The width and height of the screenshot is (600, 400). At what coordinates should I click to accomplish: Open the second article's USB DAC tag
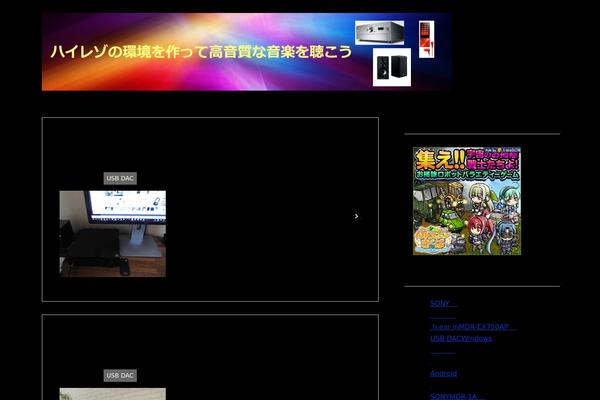[120, 376]
